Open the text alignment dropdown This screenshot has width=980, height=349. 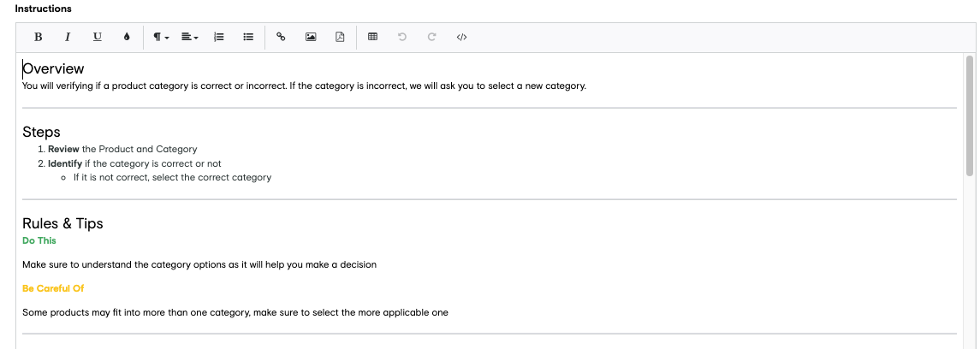(x=189, y=37)
